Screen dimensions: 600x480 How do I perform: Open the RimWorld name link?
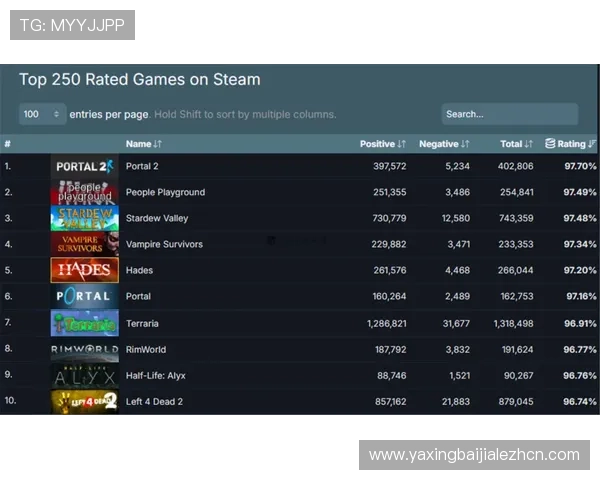(146, 349)
